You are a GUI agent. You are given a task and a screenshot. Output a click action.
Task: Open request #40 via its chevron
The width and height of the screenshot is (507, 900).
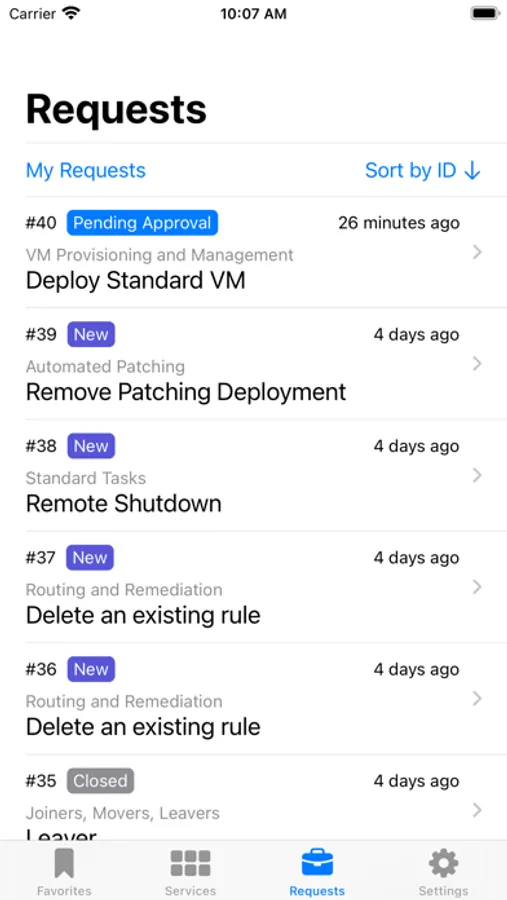pos(477,252)
